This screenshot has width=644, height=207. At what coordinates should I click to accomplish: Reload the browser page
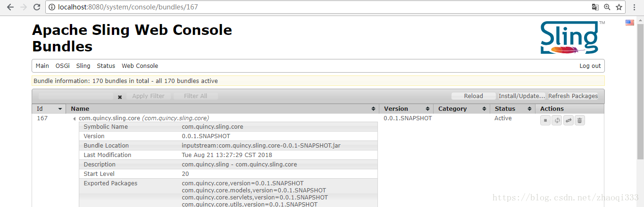36,7
